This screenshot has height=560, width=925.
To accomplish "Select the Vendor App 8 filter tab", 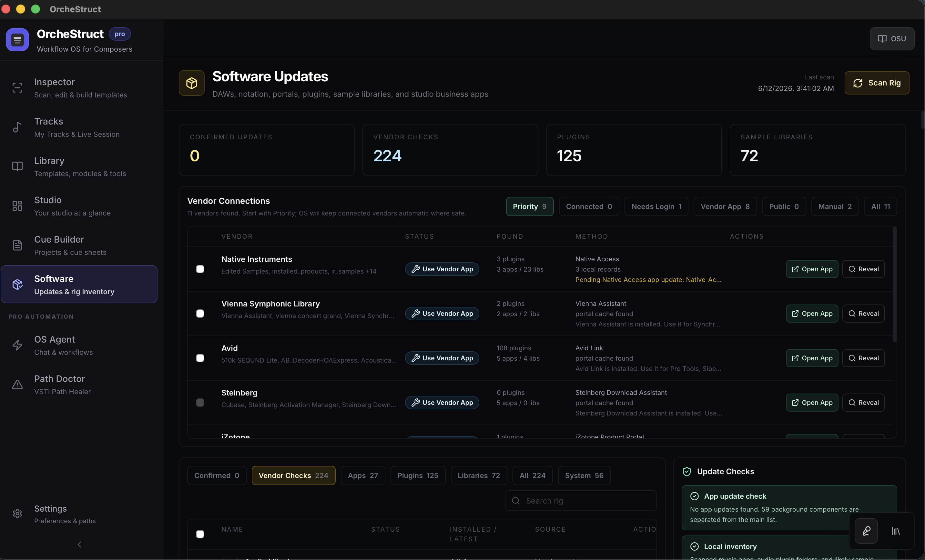I will [725, 206].
